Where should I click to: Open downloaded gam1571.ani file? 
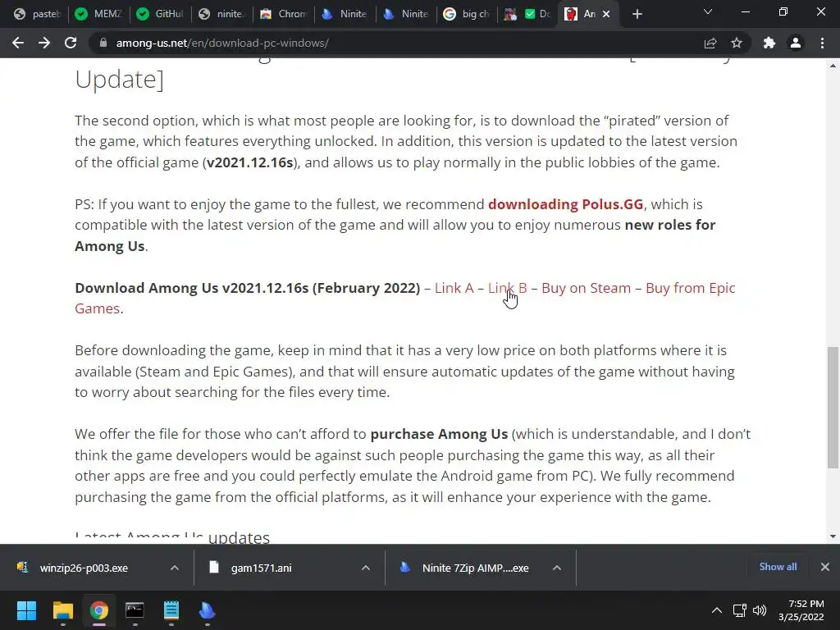261,568
